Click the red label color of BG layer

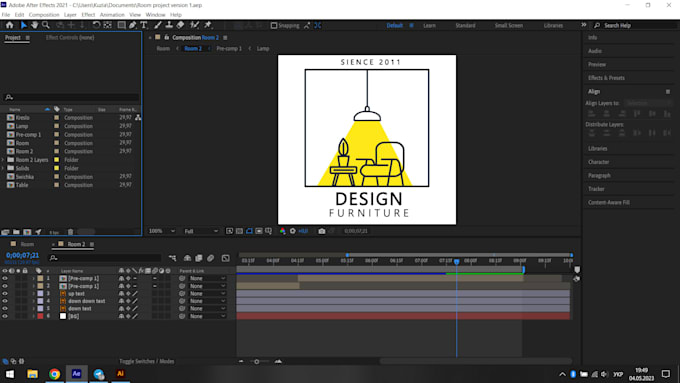point(40,316)
